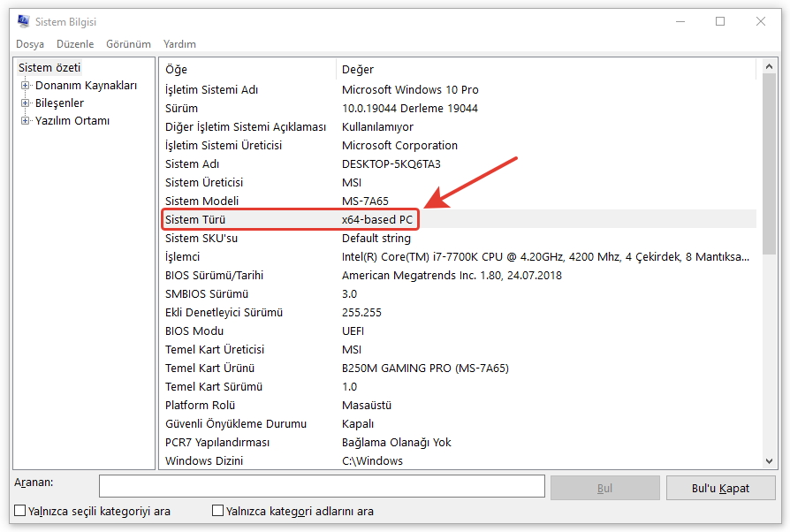Enable Yalnızca seçili kategoriyi ara checkbox
The image size is (790, 532).
point(20,511)
